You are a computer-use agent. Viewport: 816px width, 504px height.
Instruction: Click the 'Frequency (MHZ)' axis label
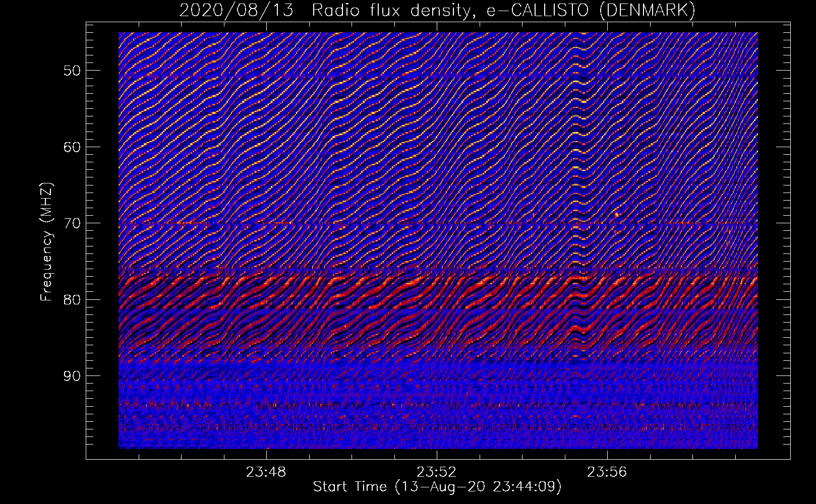tap(46, 242)
